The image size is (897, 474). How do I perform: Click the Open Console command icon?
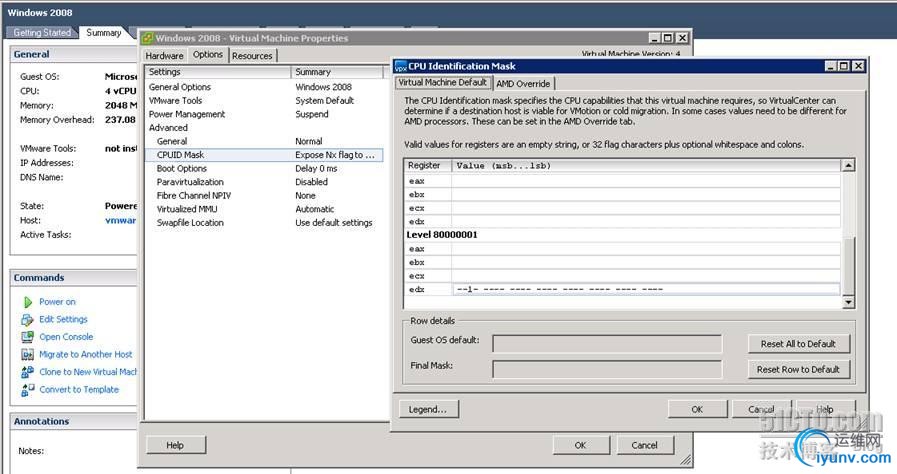(x=27, y=337)
